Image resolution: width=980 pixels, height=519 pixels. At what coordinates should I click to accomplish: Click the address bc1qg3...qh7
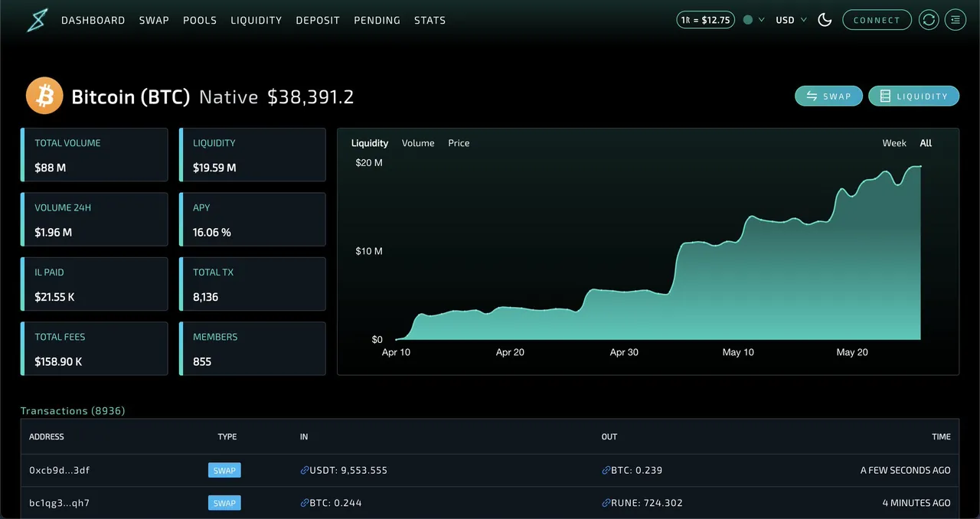[60, 503]
